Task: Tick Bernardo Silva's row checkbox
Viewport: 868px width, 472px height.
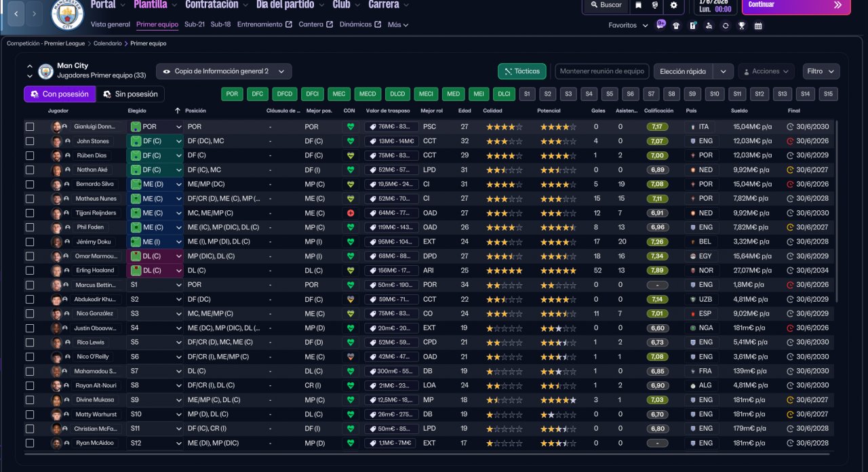Action: (30, 184)
